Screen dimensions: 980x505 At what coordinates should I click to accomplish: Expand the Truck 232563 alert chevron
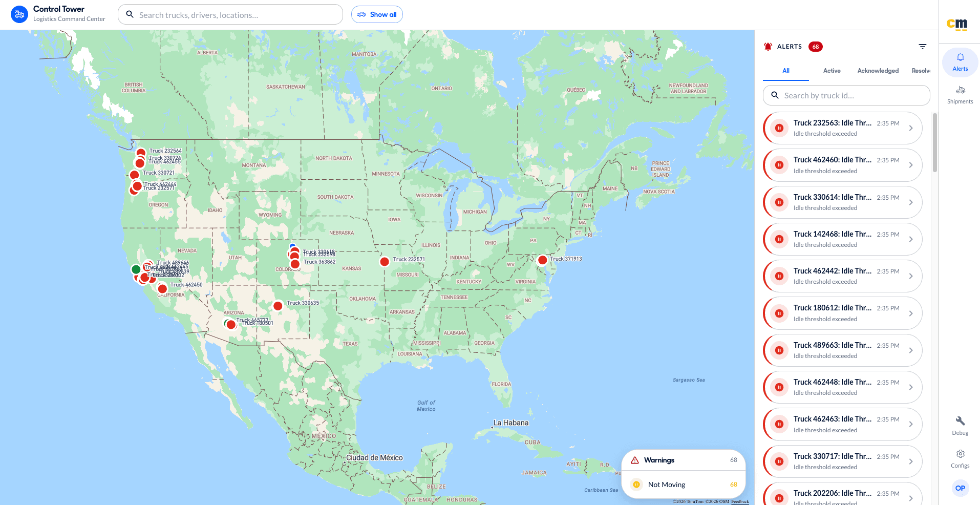click(911, 128)
